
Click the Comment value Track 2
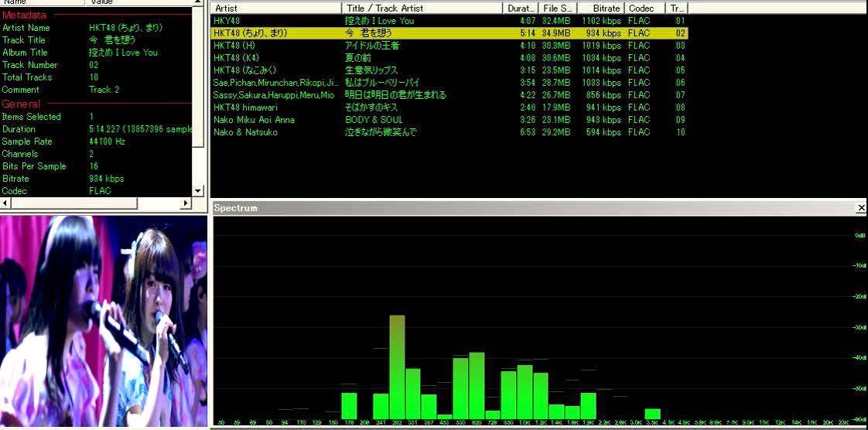point(104,90)
